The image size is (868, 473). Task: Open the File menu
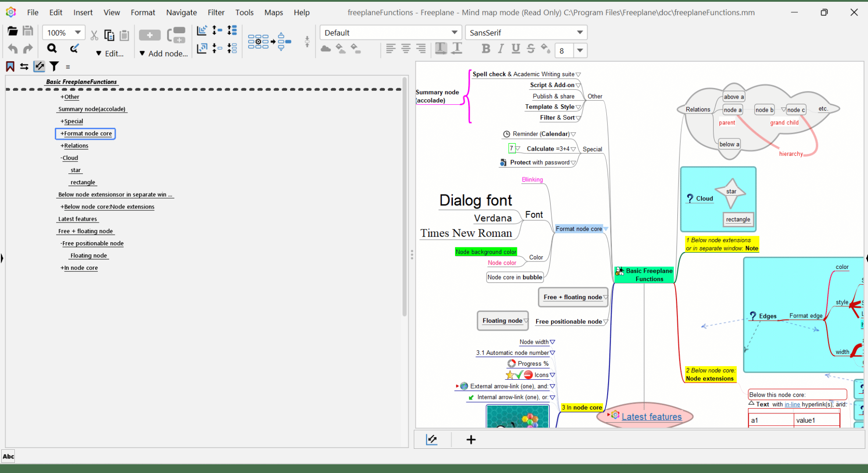pyautogui.click(x=32, y=12)
